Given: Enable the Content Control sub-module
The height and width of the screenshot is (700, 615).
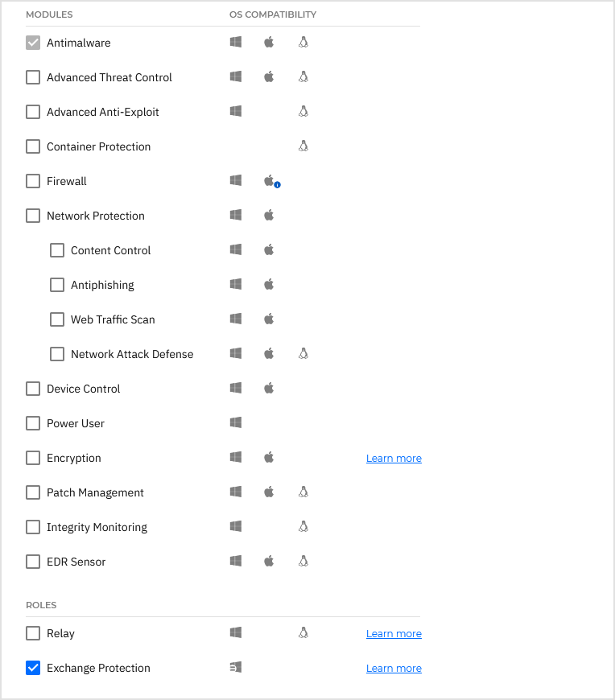Looking at the screenshot, I should (57, 250).
